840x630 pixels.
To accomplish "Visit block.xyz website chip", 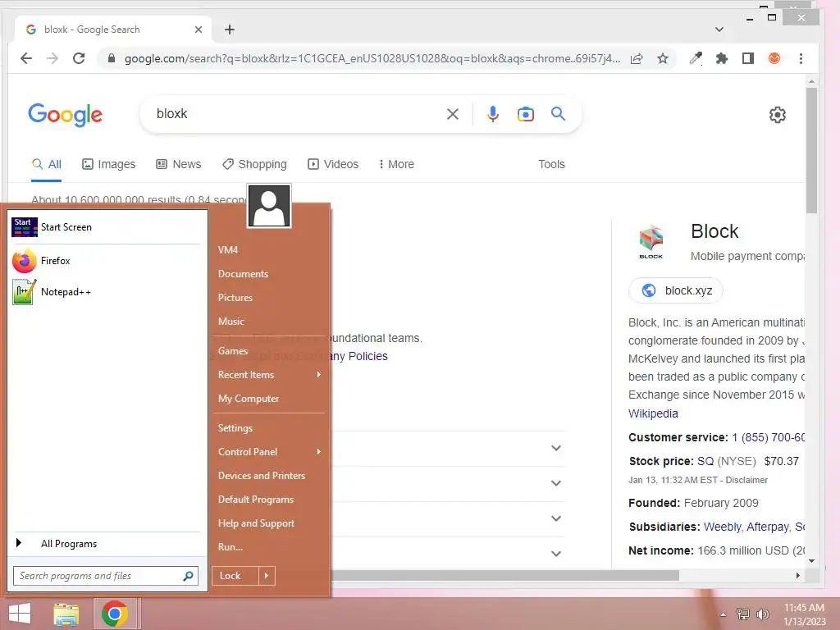I will [x=676, y=290].
